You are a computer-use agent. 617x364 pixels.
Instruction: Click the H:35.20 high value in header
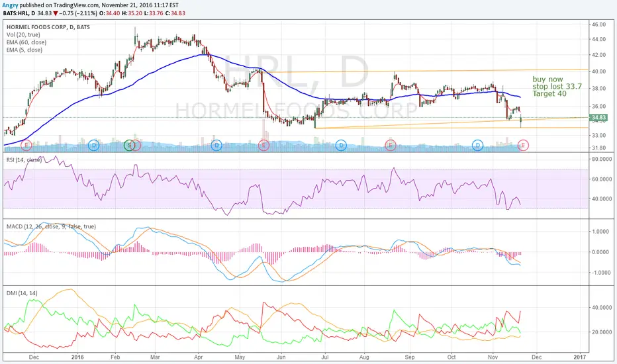click(x=132, y=13)
